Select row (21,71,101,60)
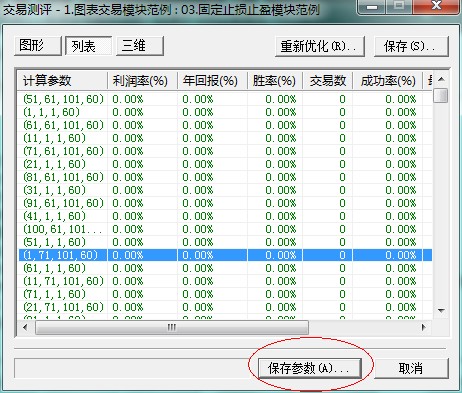This screenshot has height=393, width=462. [x=225, y=307]
